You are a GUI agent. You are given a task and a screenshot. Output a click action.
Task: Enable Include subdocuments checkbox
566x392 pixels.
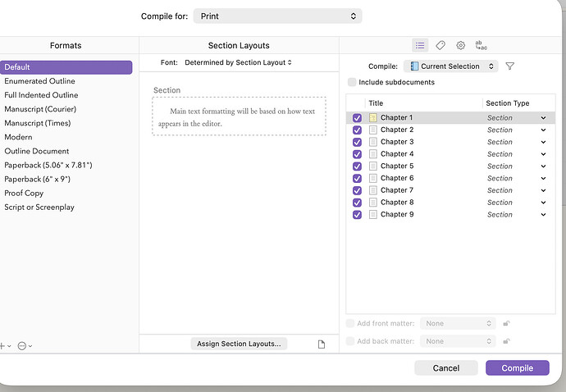point(352,82)
